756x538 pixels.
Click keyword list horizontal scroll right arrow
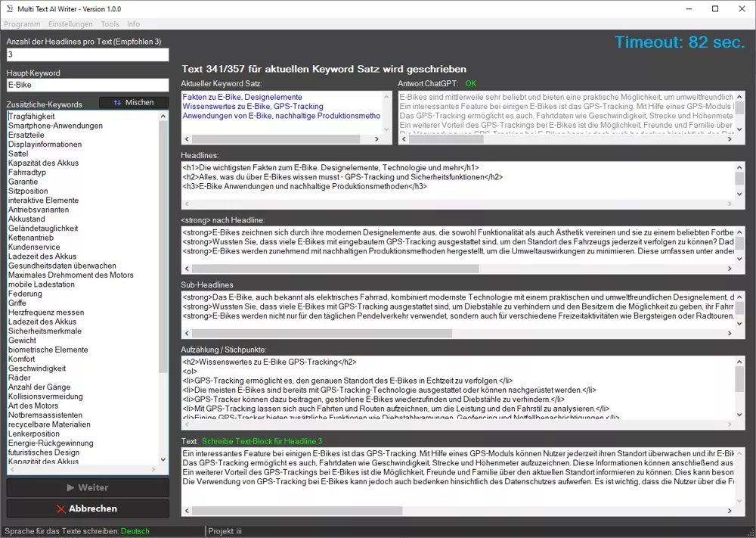pos(153,469)
